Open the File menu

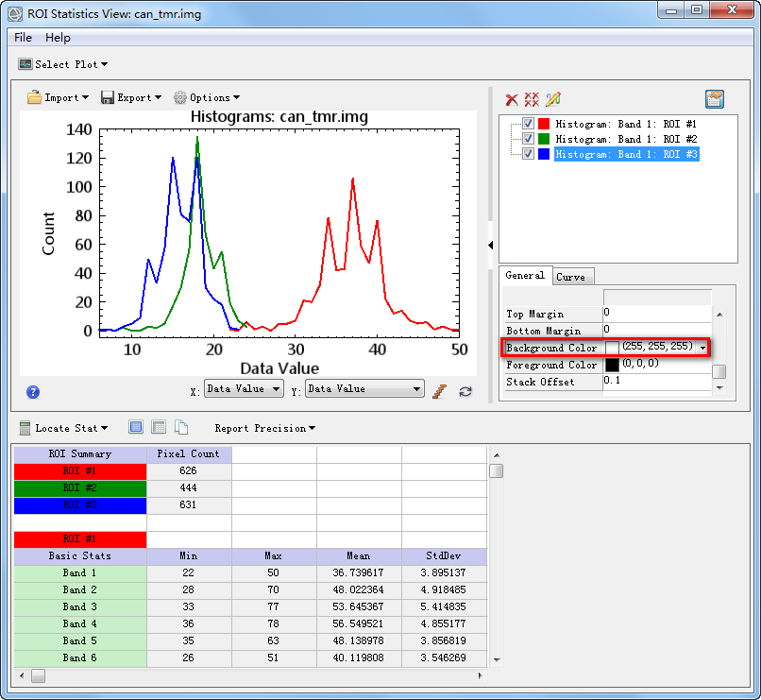click(x=23, y=38)
